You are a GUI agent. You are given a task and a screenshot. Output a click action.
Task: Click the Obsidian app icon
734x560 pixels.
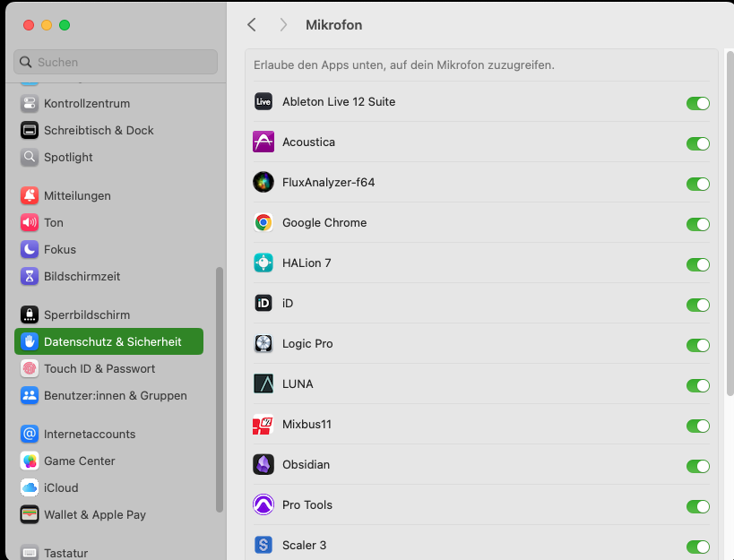pyautogui.click(x=263, y=464)
